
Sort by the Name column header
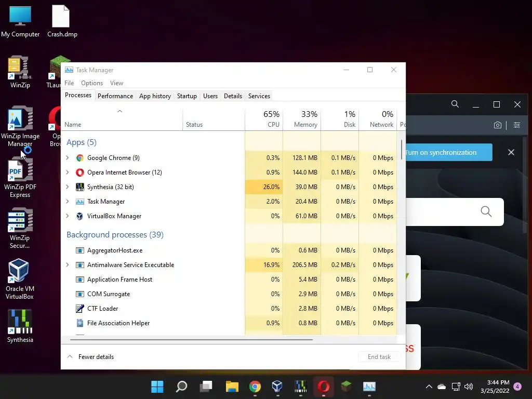(122, 119)
